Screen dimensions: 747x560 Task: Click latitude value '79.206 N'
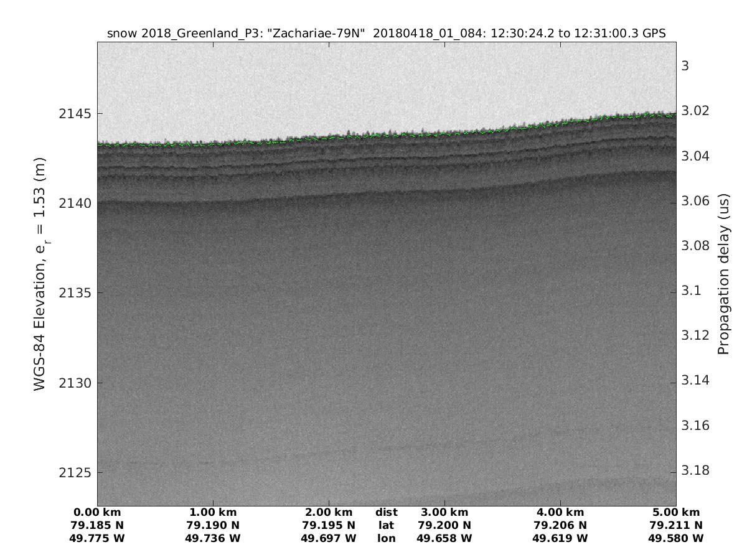click(x=560, y=525)
